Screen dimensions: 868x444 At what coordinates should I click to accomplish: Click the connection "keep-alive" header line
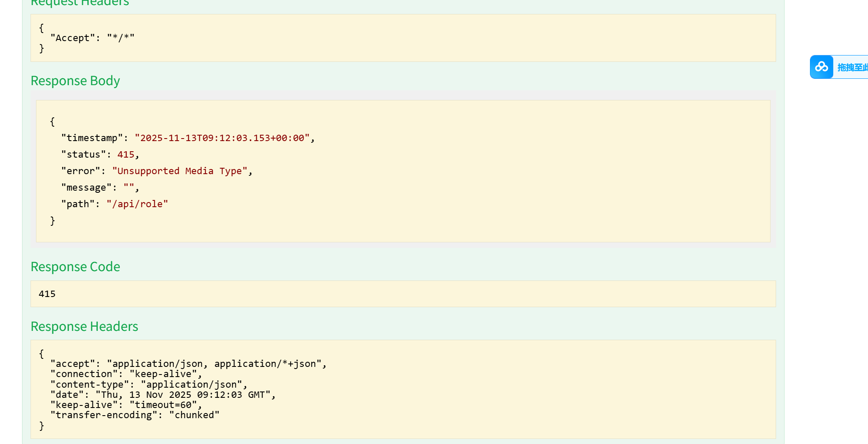pos(126,374)
